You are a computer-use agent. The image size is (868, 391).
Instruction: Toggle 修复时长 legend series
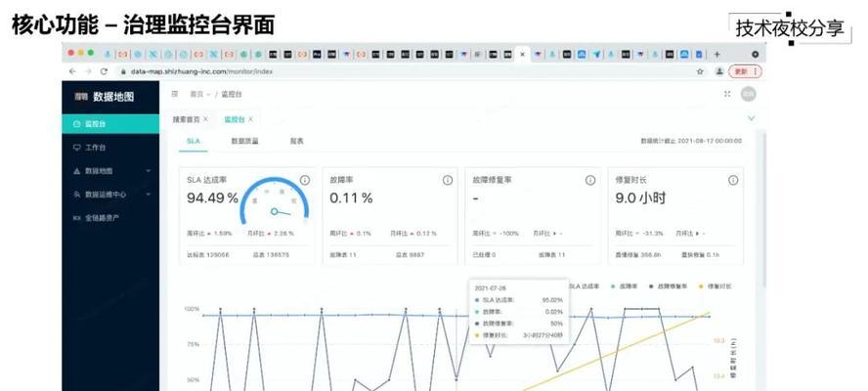pos(716,286)
